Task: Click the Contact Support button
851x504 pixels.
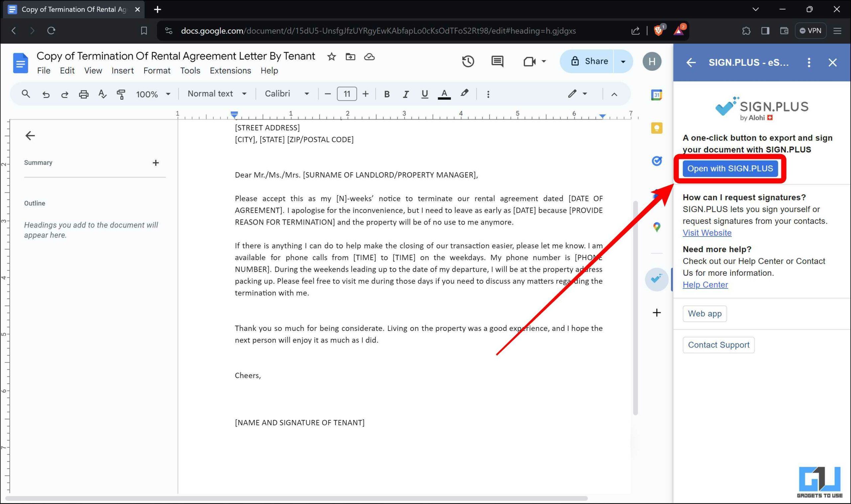Action: pos(718,345)
